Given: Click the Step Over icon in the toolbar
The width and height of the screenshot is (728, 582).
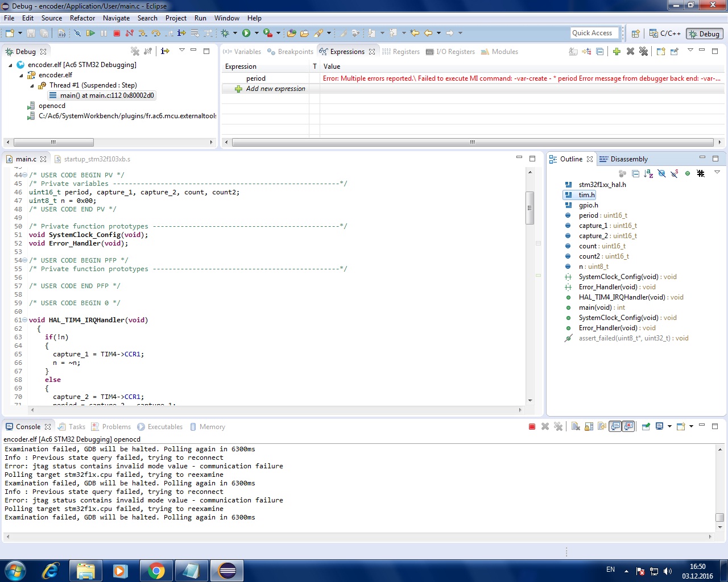Looking at the screenshot, I should pos(156,34).
